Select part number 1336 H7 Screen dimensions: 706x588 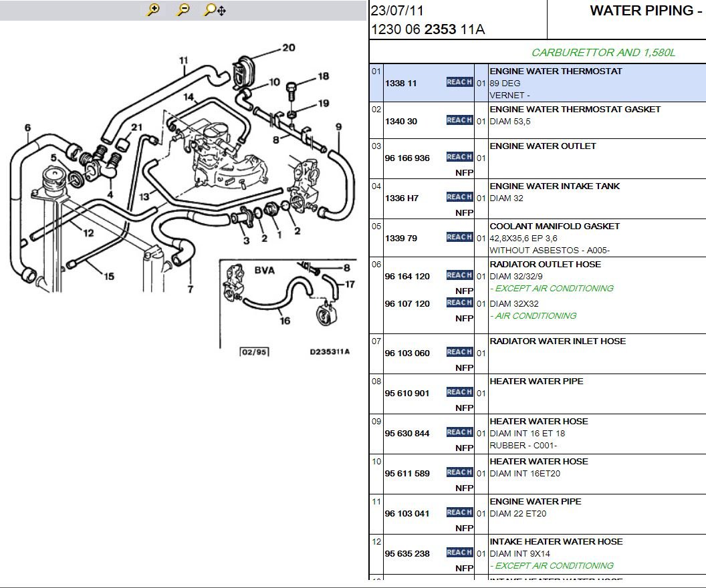click(402, 198)
